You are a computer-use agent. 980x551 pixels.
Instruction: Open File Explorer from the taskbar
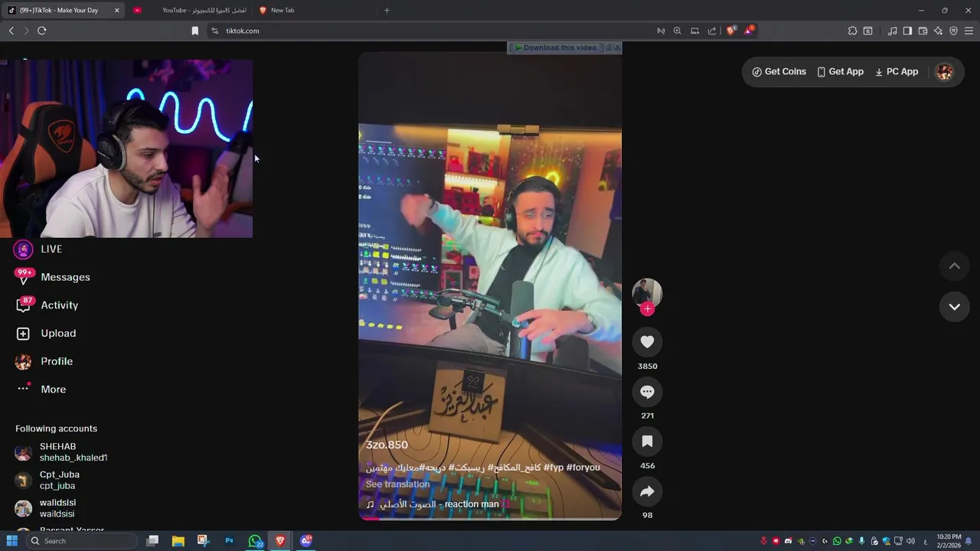coord(178,541)
